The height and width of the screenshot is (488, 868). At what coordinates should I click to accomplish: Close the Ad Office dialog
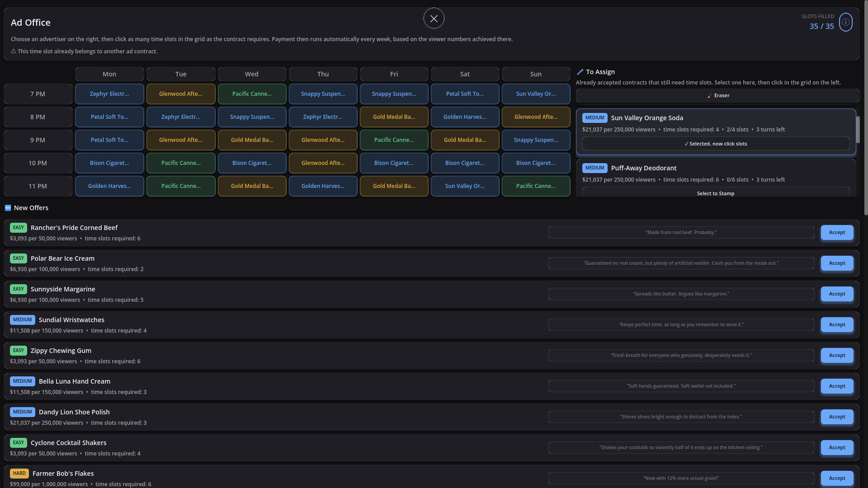[x=434, y=19]
